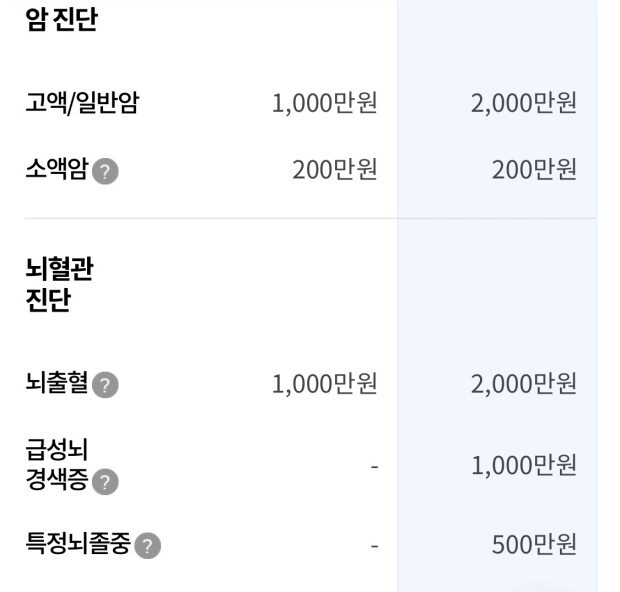Click the 급성뇌경색증 label text
The width and height of the screenshot is (620, 592).
[56, 465]
